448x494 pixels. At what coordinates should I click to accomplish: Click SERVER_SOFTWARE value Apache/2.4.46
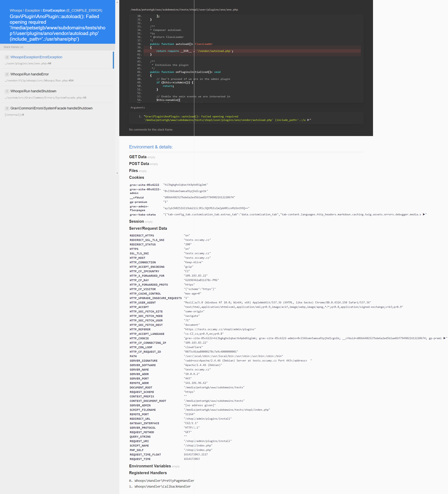pyautogui.click(x=203, y=365)
